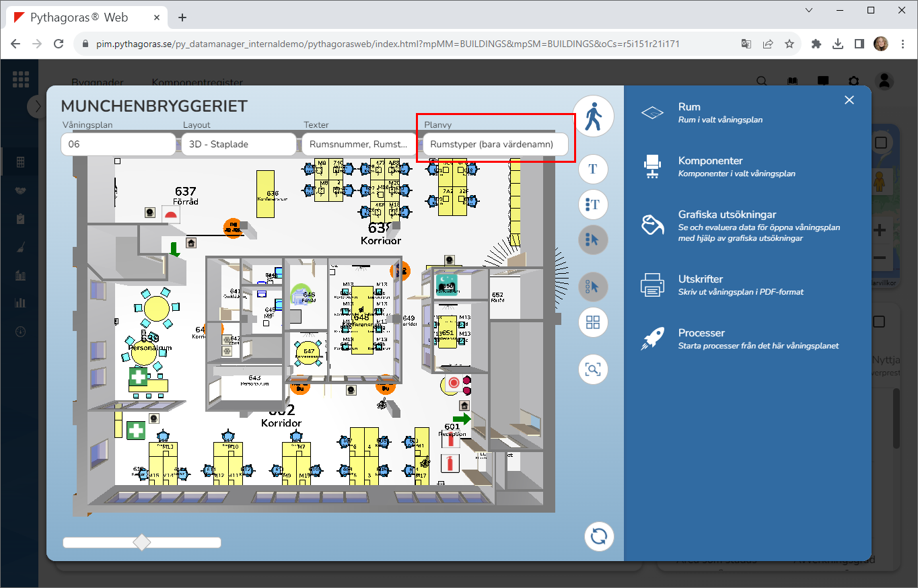Viewport: 918px width, 588px height.
Task: Bookmark this page with star icon
Action: coord(789,44)
